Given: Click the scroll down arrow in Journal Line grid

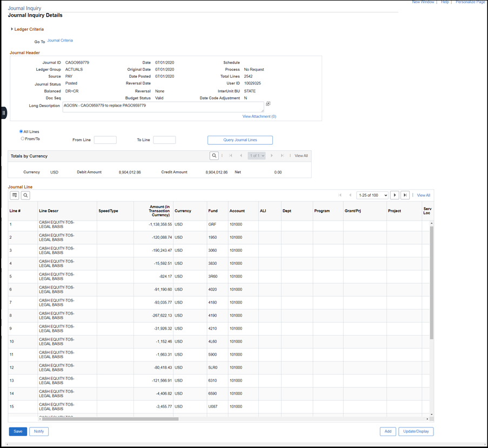Looking at the screenshot, I should (x=432, y=414).
